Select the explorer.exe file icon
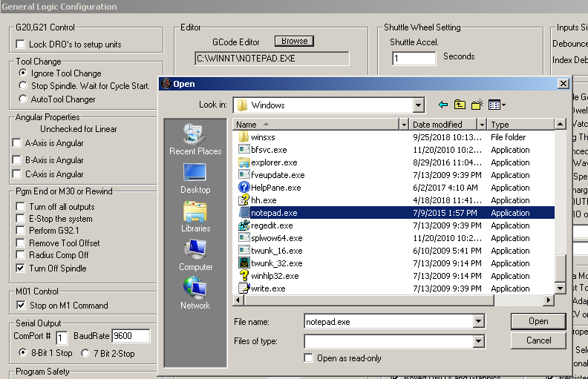The height and width of the screenshot is (379, 588). [244, 162]
